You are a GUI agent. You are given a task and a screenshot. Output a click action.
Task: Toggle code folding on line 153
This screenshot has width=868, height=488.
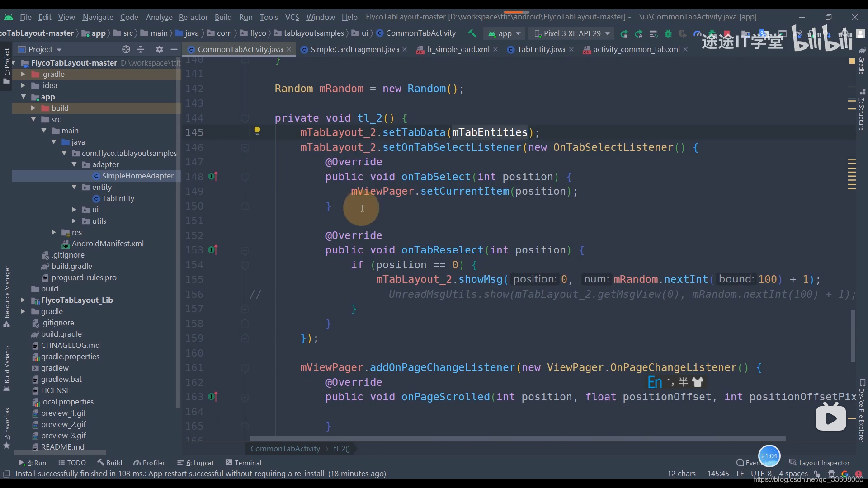click(245, 250)
